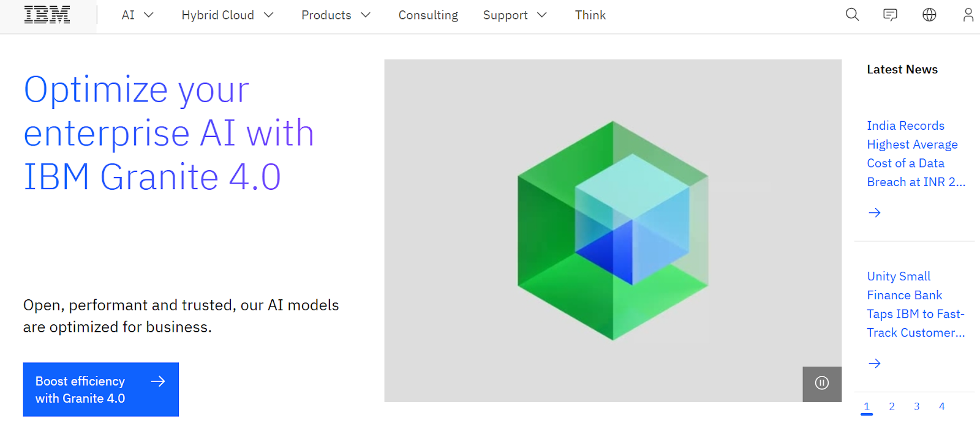
Task: Go to news page 3
Action: pyautogui.click(x=917, y=406)
